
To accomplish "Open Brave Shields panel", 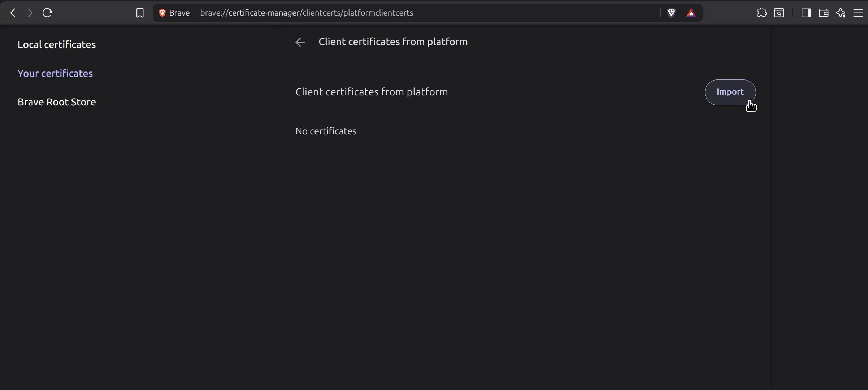I will tap(671, 13).
